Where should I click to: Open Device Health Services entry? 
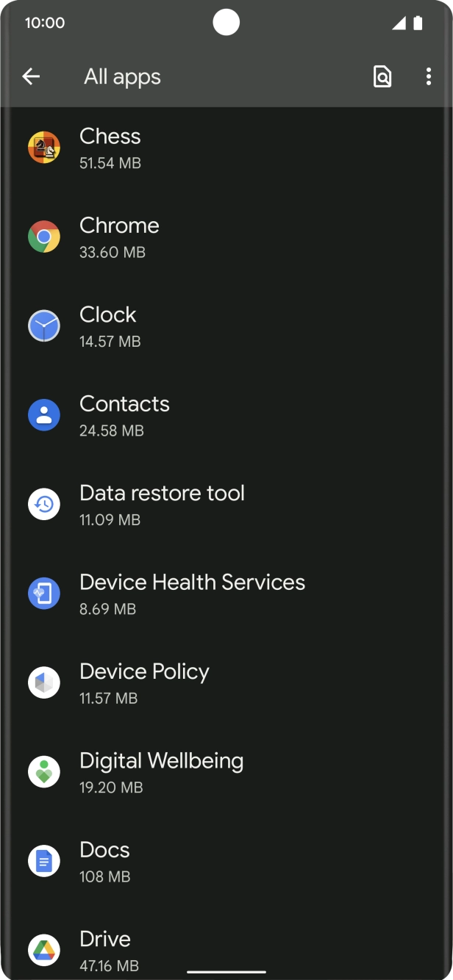click(221, 594)
